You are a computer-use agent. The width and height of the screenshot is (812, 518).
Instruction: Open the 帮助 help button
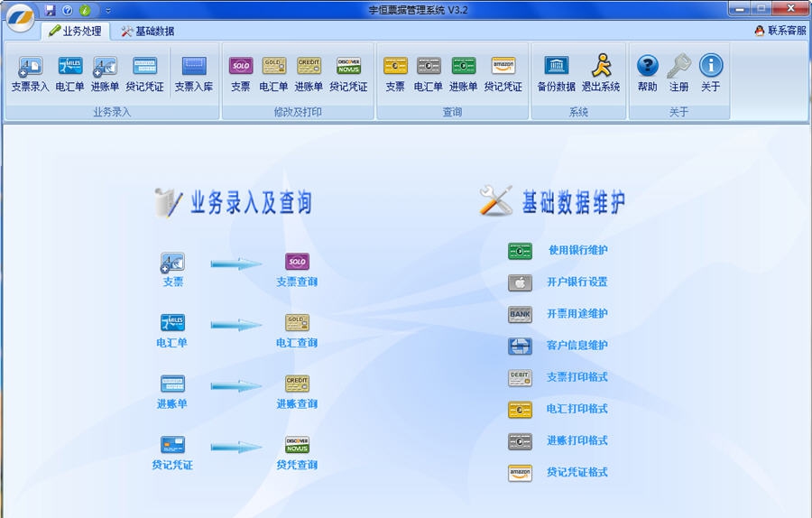pyautogui.click(x=647, y=74)
